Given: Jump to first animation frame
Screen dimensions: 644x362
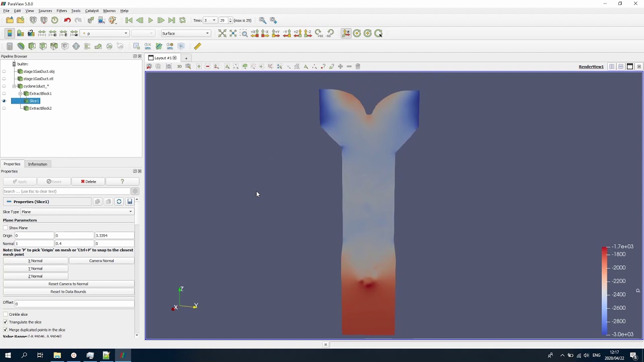Looking at the screenshot, I should click(x=129, y=20).
